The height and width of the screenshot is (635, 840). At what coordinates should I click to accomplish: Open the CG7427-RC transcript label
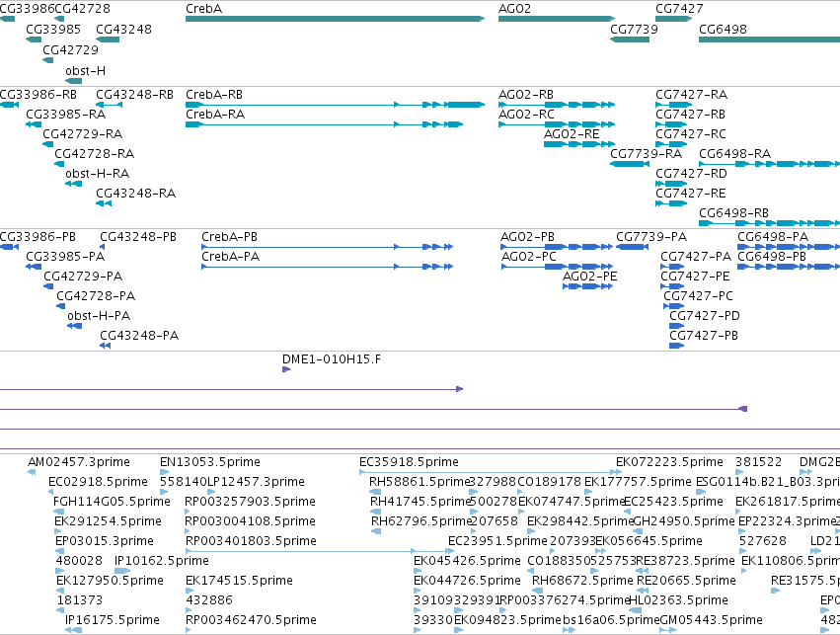(691, 134)
